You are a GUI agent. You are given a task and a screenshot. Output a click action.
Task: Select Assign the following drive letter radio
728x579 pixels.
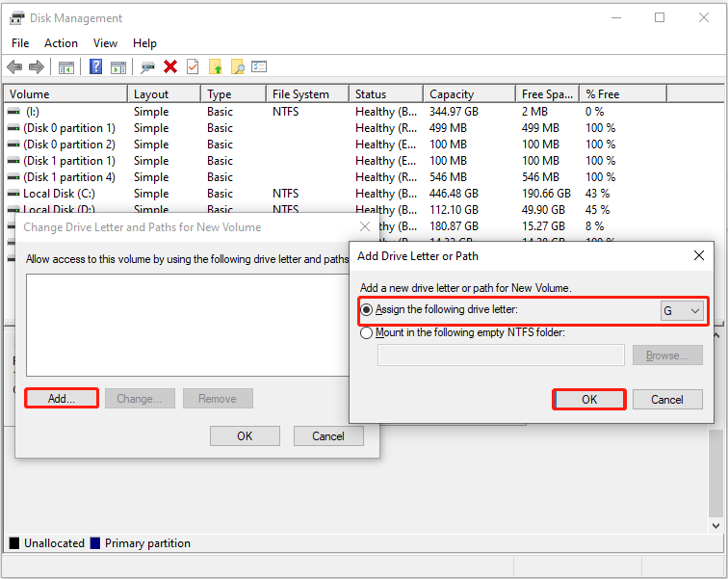tap(366, 309)
